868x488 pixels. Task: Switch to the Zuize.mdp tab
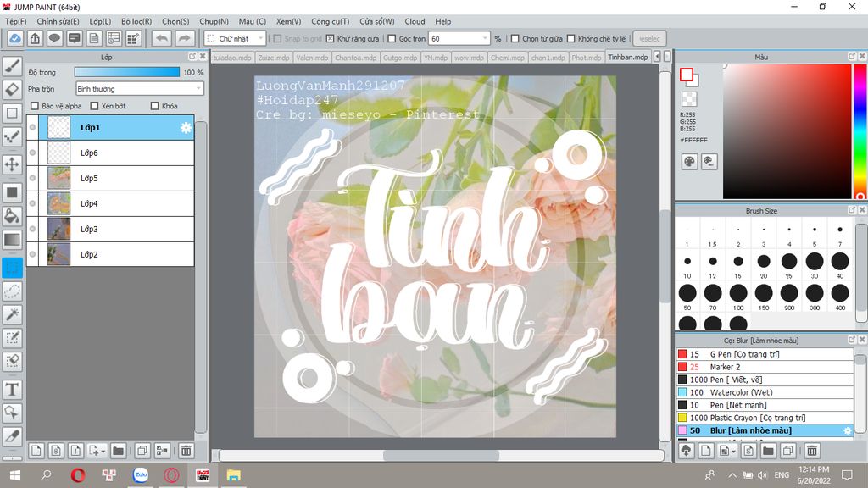(x=274, y=57)
